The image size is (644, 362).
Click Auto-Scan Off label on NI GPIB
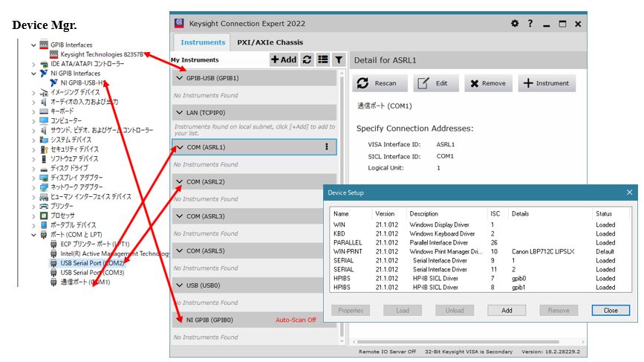pos(296,320)
